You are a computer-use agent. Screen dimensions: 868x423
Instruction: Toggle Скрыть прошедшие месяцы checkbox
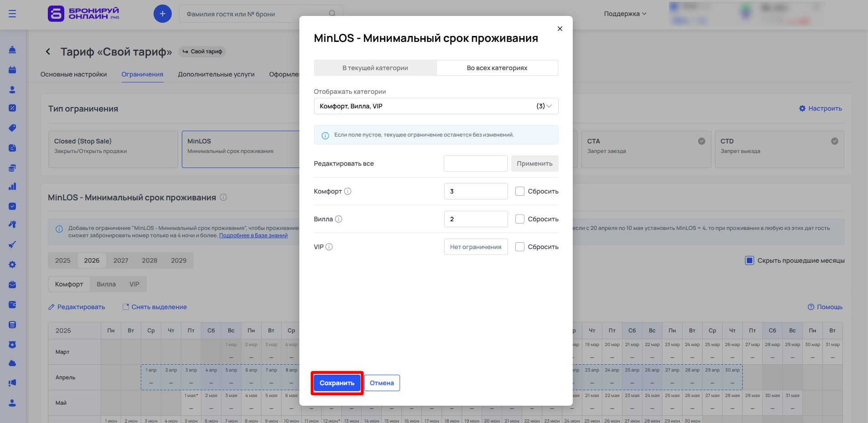pos(750,260)
